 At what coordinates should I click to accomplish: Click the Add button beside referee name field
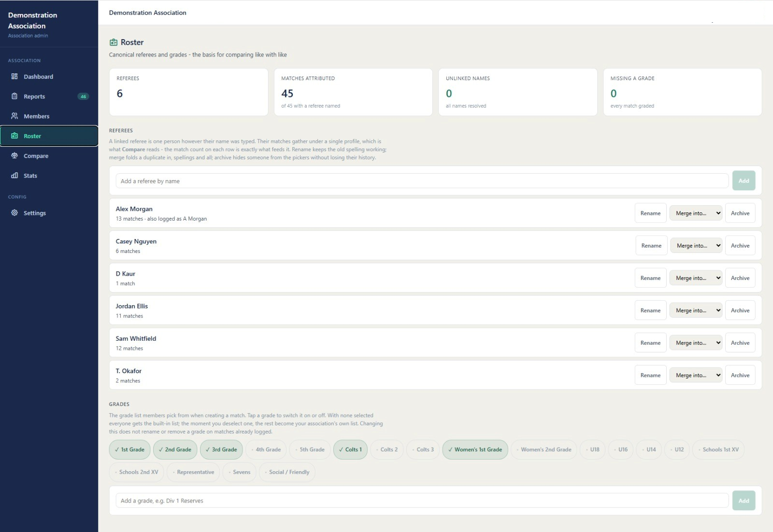point(744,181)
